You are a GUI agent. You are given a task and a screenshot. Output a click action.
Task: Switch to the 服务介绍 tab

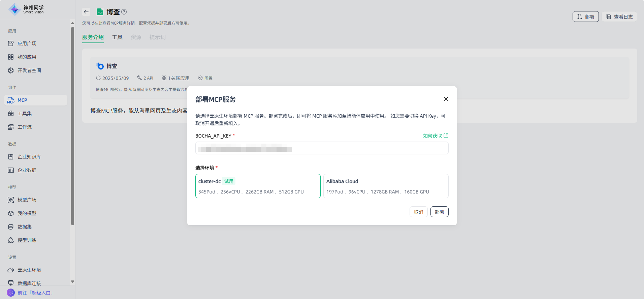pos(93,37)
